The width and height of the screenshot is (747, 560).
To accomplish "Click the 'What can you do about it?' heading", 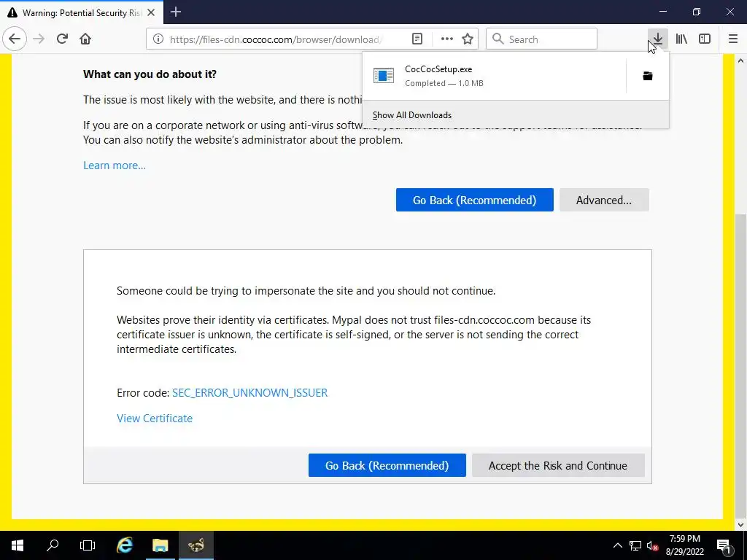I will coord(150,74).
